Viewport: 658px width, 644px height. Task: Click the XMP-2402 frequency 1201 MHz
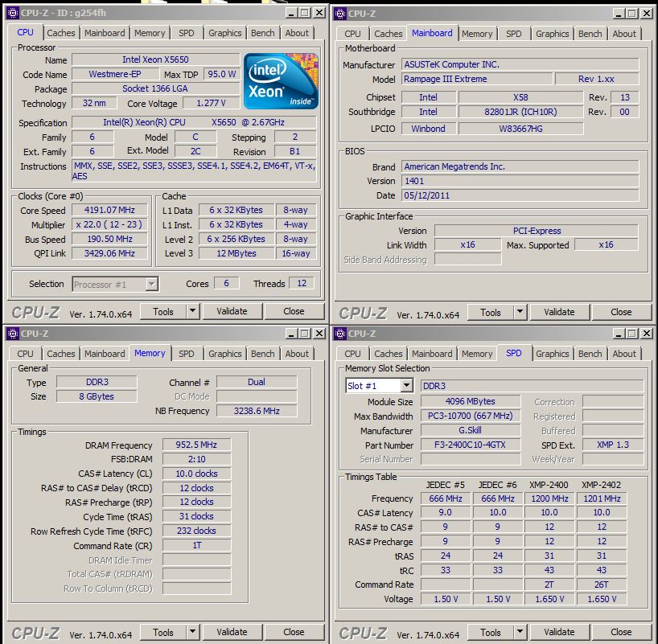coord(602,498)
